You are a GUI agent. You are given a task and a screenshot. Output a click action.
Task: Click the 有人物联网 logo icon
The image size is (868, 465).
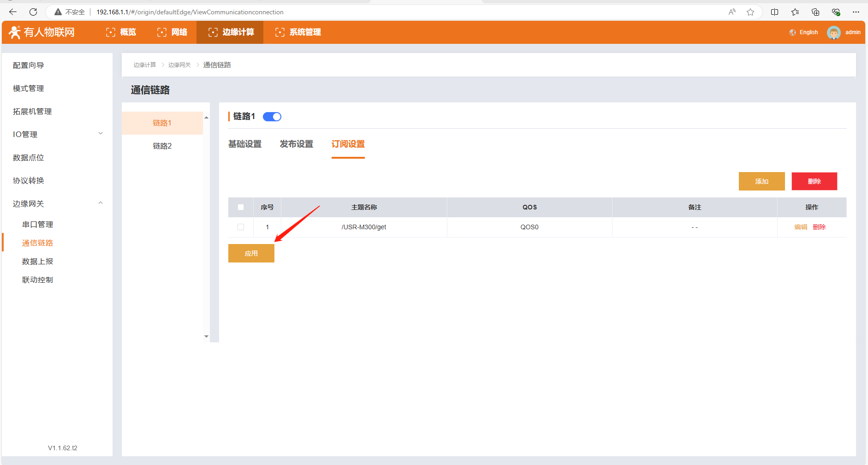pyautogui.click(x=15, y=32)
